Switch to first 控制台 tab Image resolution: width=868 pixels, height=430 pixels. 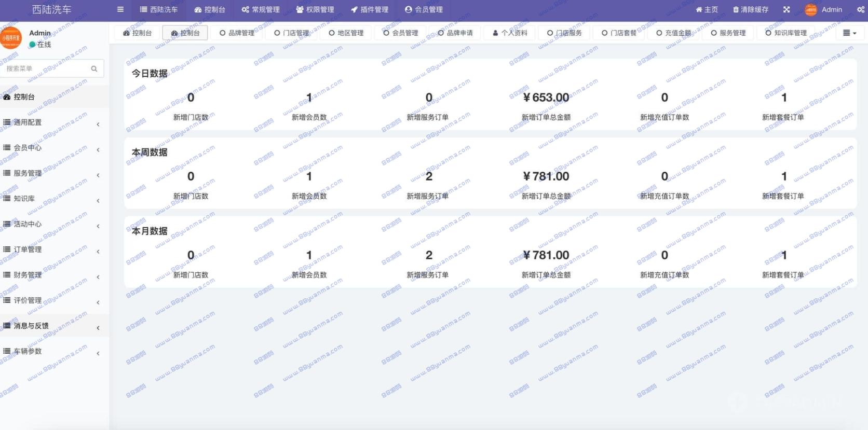pyautogui.click(x=137, y=33)
